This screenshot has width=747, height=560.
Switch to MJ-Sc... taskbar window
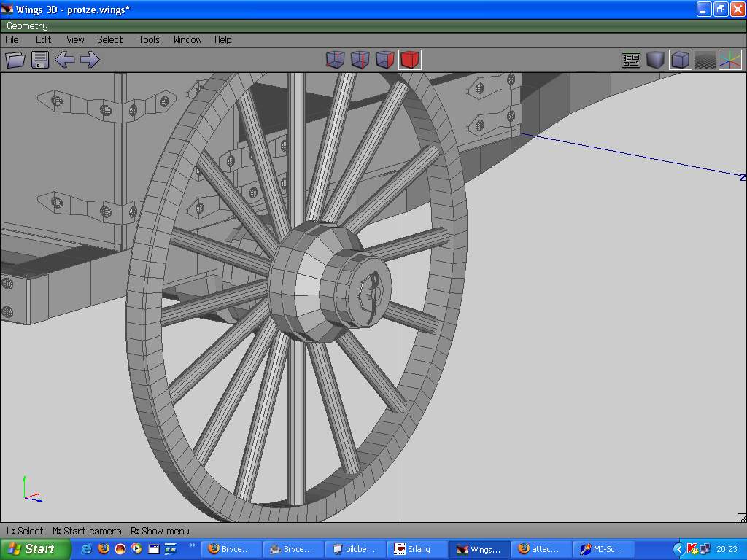(603, 549)
